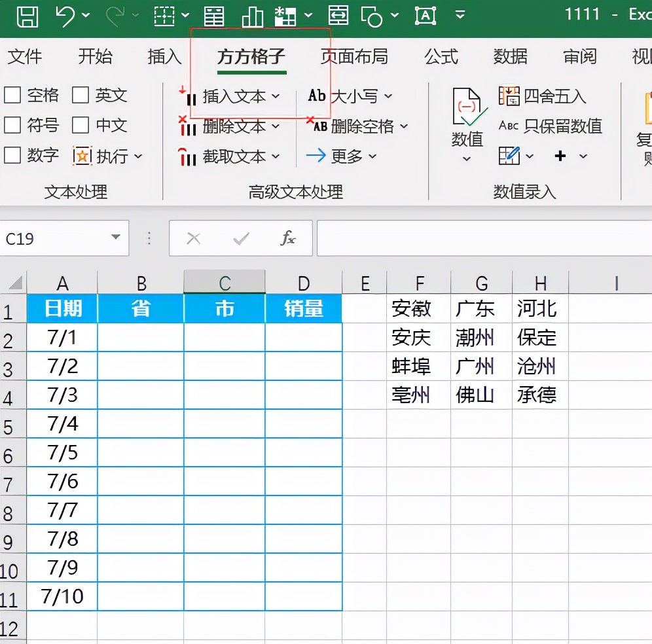Click the text box A icon
Image resolution: width=652 pixels, height=644 pixels.
pyautogui.click(x=426, y=16)
